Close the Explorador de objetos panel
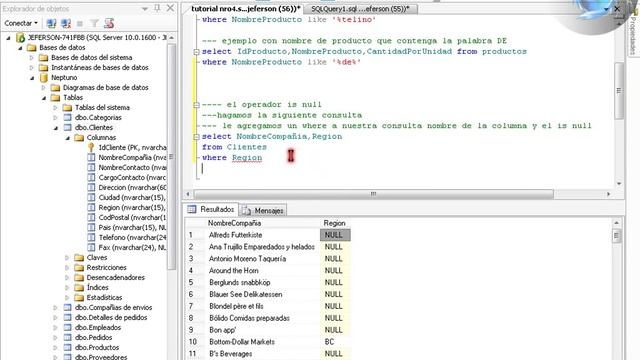Screen dimensions: 640x360 170,8
